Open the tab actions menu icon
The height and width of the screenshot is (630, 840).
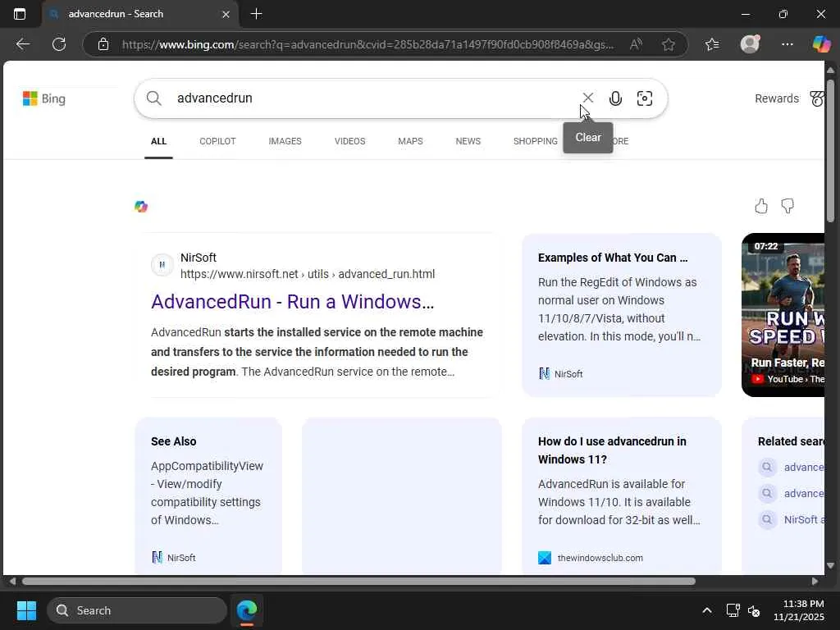[20, 14]
